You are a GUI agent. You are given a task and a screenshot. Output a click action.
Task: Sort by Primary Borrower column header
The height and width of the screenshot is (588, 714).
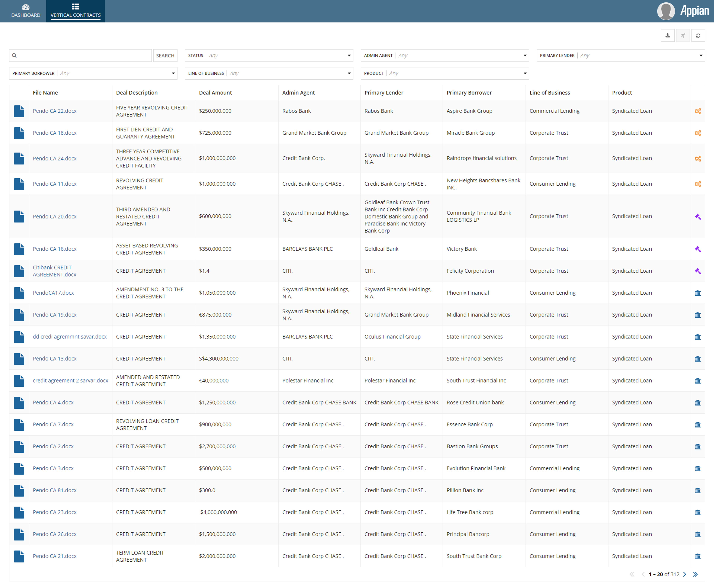pyautogui.click(x=469, y=93)
